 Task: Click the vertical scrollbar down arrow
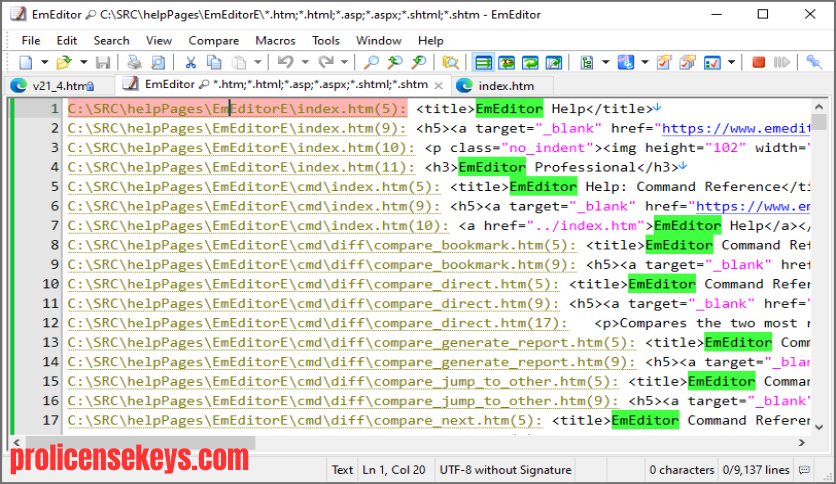point(819,427)
